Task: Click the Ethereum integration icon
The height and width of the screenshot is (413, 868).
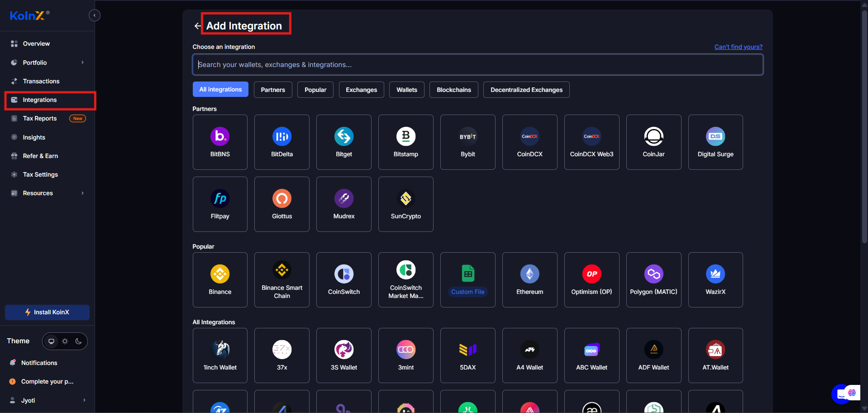Action: [529, 279]
